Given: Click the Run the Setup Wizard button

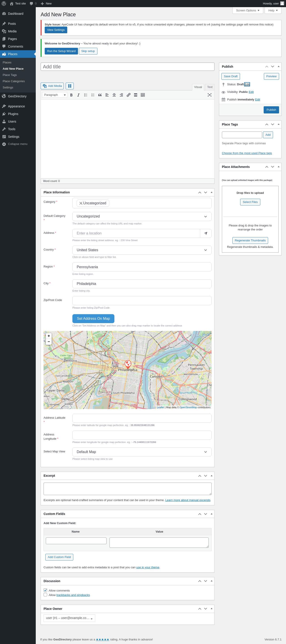Looking at the screenshot, I should (x=61, y=51).
